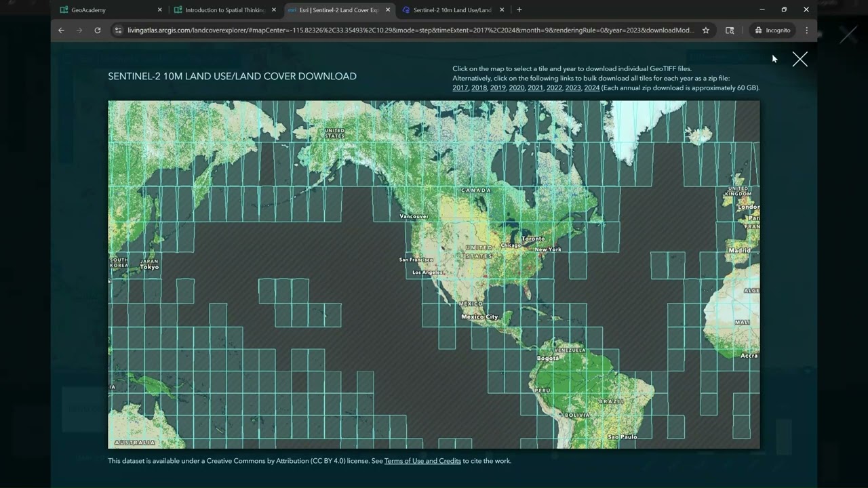Open the 2017 bulk download link
The height and width of the screenshot is (488, 868).
click(x=460, y=88)
